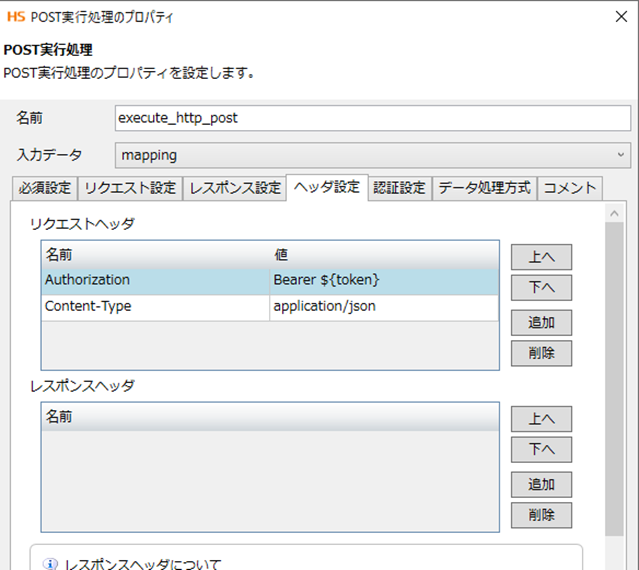Click the HS application icon in title bar

point(14,17)
